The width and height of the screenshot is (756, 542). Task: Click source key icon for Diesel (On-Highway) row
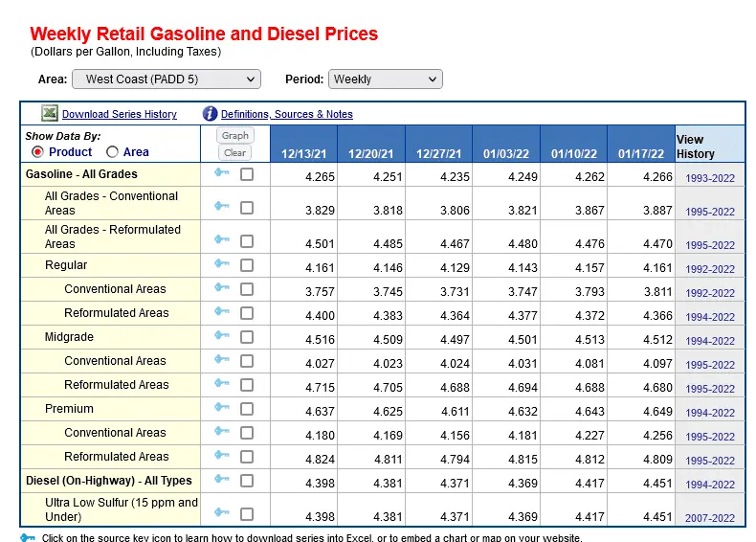[x=222, y=480]
